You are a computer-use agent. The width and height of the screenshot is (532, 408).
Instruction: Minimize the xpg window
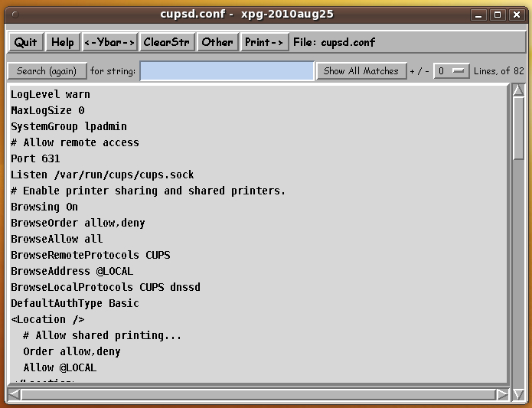(x=479, y=14)
